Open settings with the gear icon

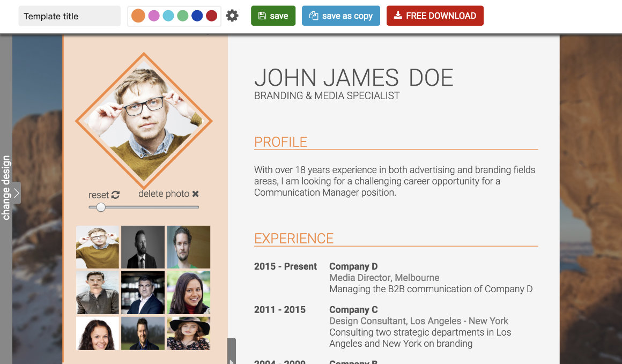point(232,16)
